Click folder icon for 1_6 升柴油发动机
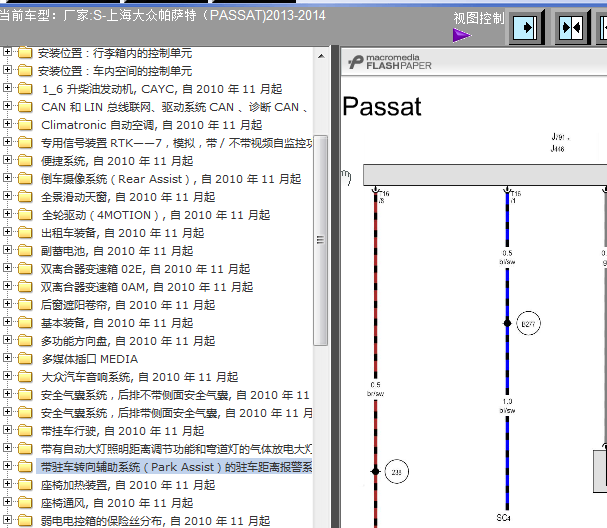 (x=25, y=89)
